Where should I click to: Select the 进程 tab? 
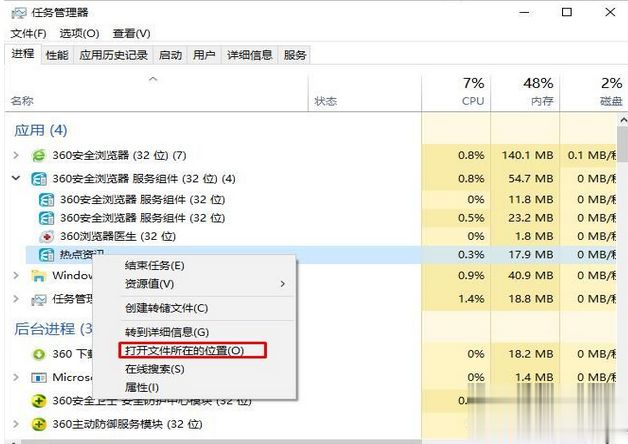click(x=23, y=54)
